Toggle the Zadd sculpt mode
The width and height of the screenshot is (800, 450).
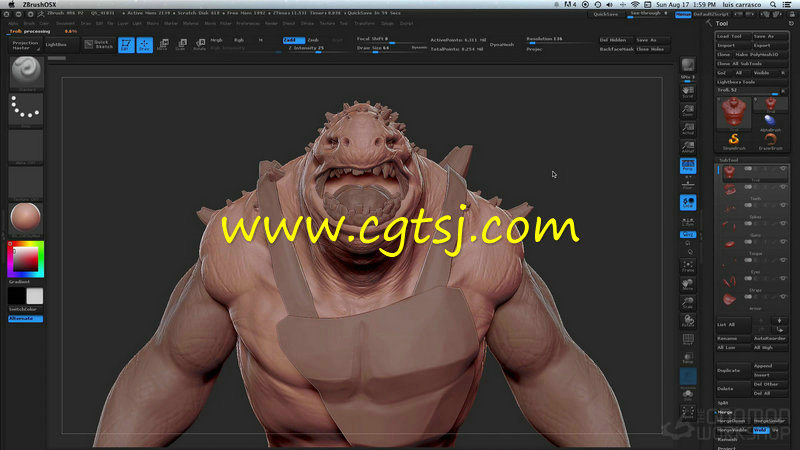point(294,40)
